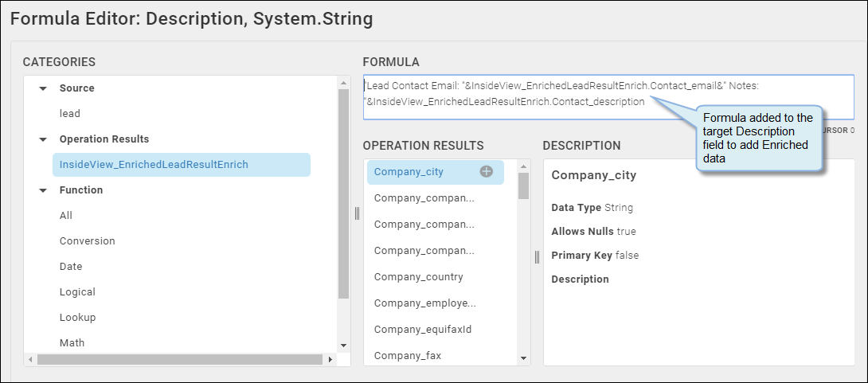Select Company_country in operation results

click(419, 277)
